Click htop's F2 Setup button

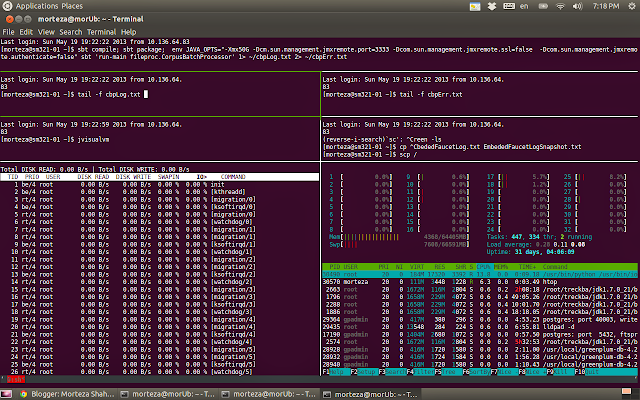click(364, 372)
